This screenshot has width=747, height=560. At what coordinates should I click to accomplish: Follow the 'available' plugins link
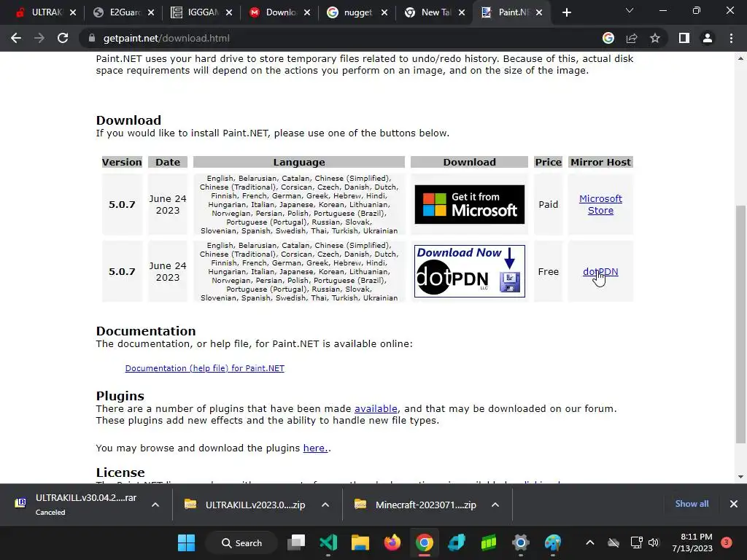click(376, 408)
